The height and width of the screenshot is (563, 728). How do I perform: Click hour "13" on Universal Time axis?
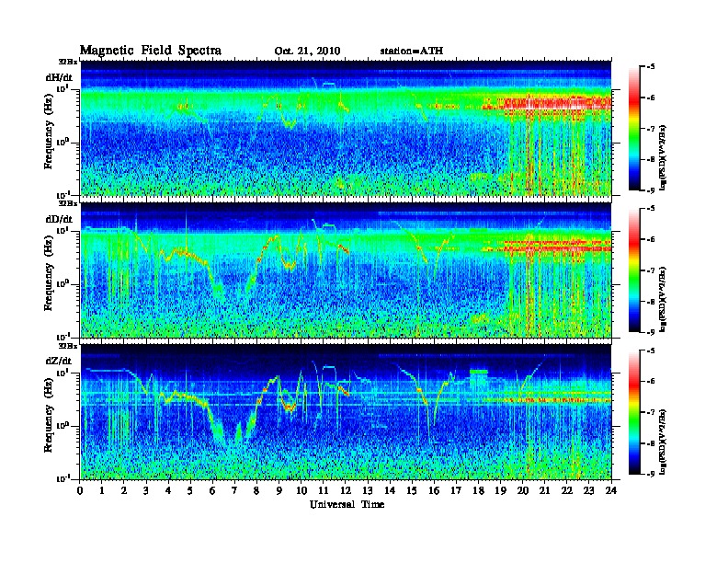coord(368,490)
